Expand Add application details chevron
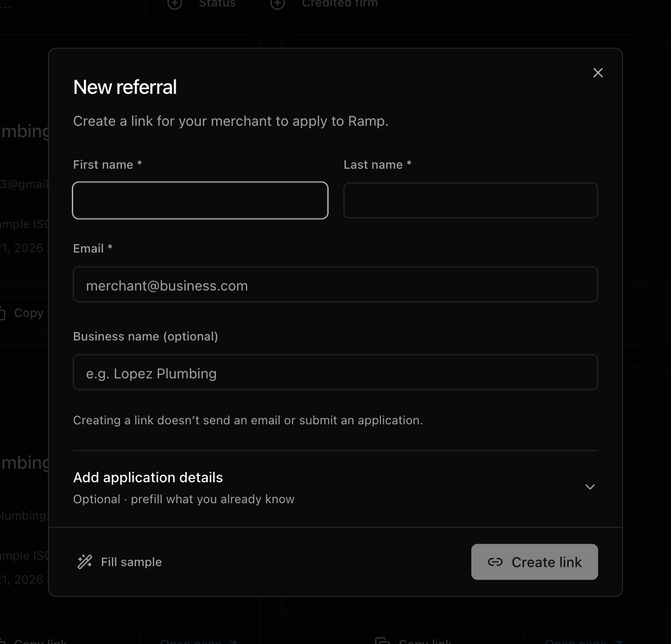This screenshot has height=644, width=671. coord(590,487)
